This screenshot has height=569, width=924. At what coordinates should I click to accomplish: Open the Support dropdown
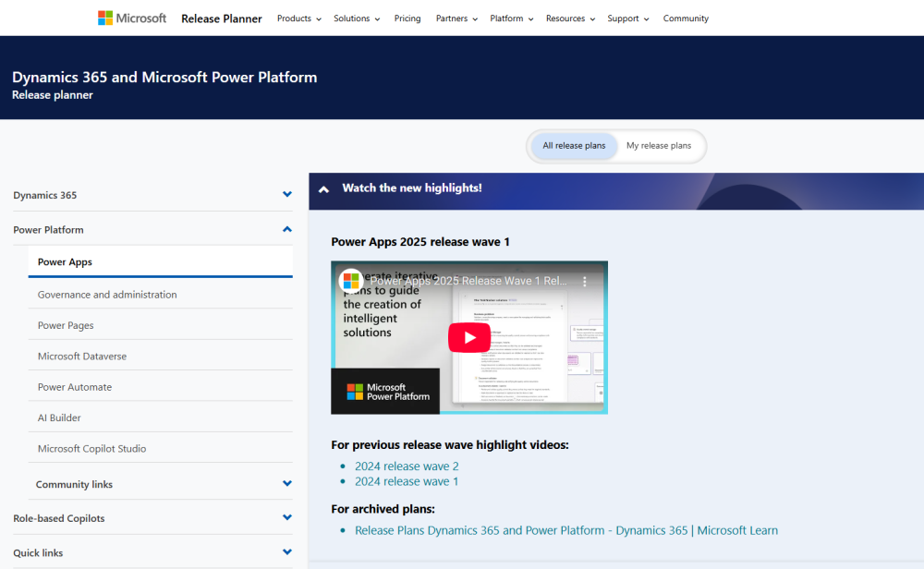(626, 18)
